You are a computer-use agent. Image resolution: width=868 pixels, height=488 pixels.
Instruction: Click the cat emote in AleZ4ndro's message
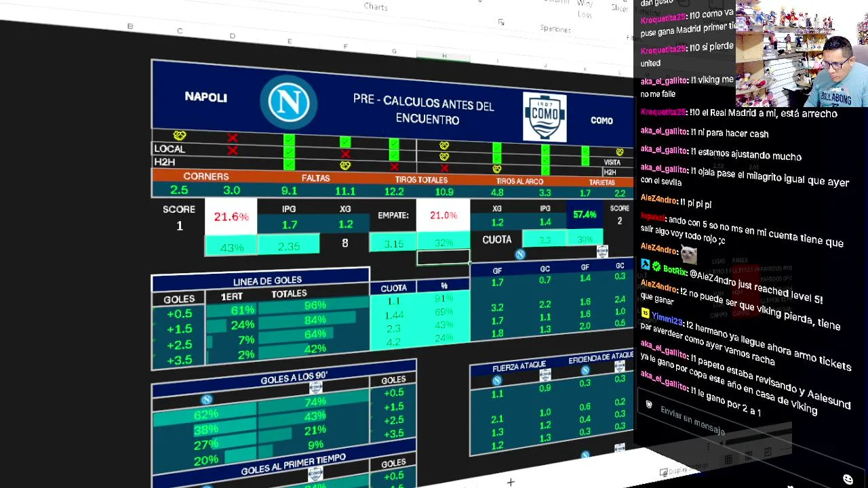click(x=689, y=253)
